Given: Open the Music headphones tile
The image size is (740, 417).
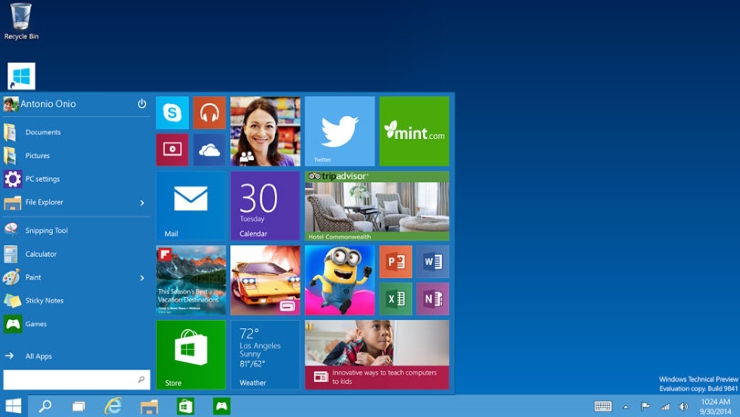Looking at the screenshot, I should tap(209, 113).
